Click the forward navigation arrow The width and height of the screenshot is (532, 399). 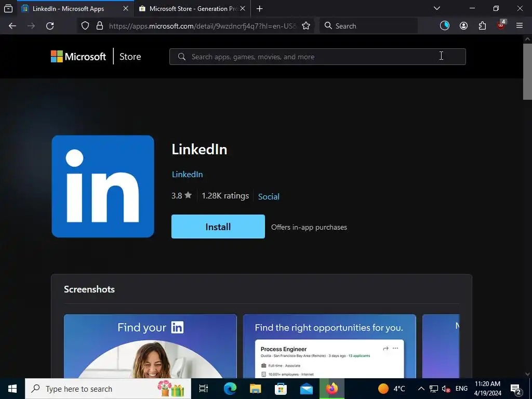click(x=31, y=26)
